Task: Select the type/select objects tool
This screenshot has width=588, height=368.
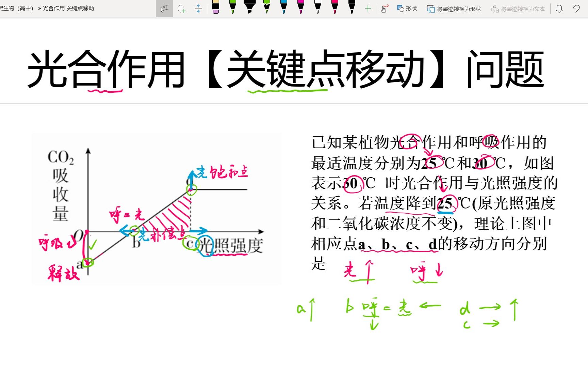Action: tap(164, 9)
